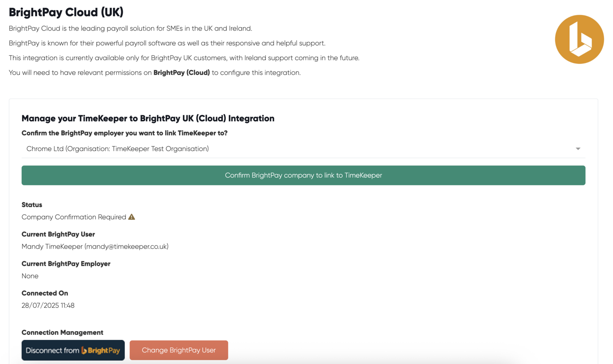
Task: Confirm BrightPay company to link to TimeKeeper
Action: pyautogui.click(x=303, y=175)
